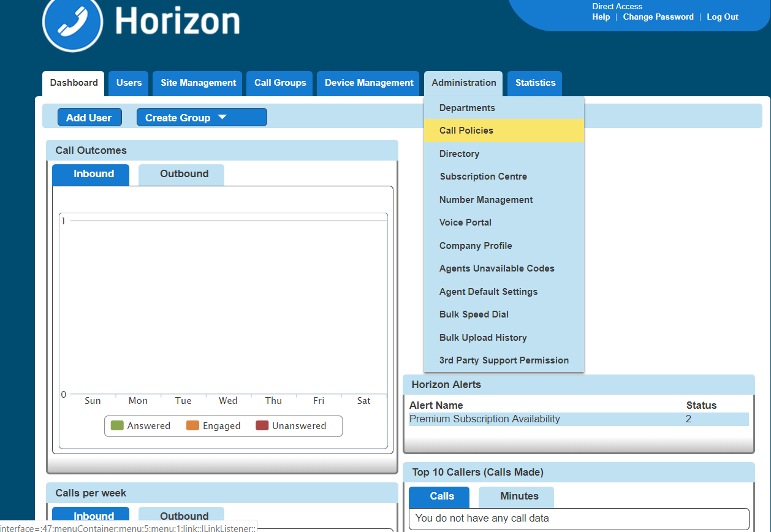
Task: Switch to the Dashboard tab
Action: [74, 83]
